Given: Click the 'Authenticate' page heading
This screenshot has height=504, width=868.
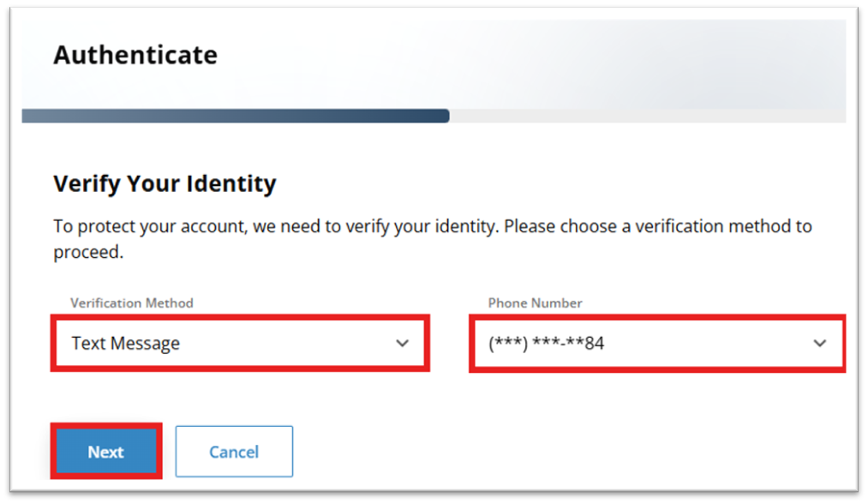Looking at the screenshot, I should point(135,56).
